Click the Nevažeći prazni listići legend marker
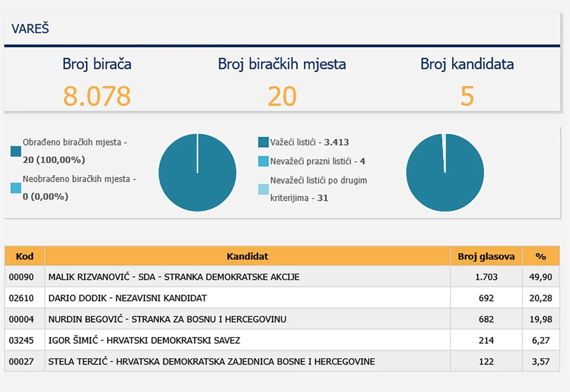The image size is (570, 392). pyautogui.click(x=263, y=161)
